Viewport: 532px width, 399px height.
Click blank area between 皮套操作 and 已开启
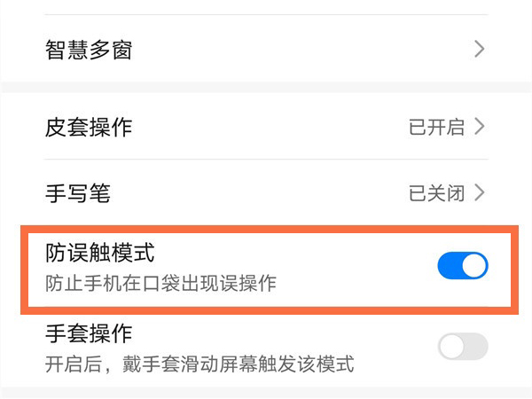coord(266,127)
